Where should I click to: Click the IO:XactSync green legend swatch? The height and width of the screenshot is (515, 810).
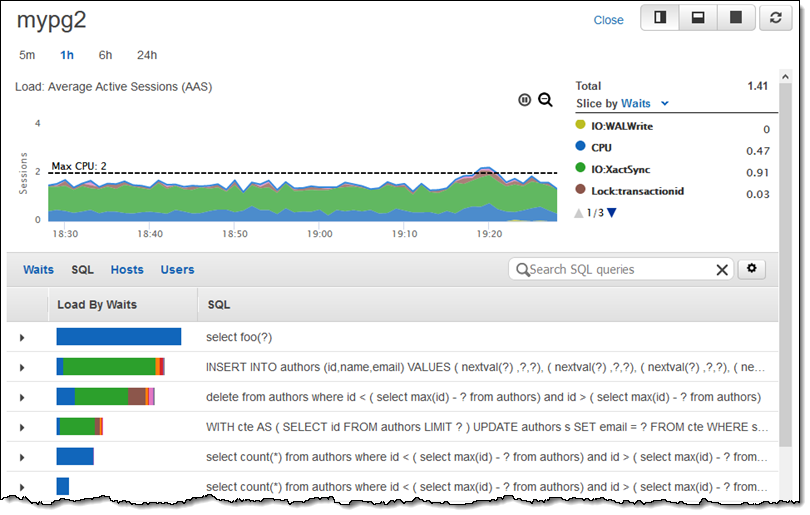(x=580, y=169)
